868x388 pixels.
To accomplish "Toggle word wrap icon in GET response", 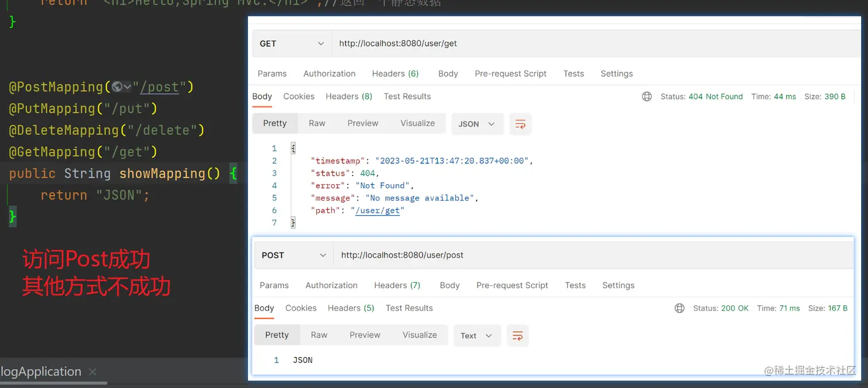I will 521,124.
